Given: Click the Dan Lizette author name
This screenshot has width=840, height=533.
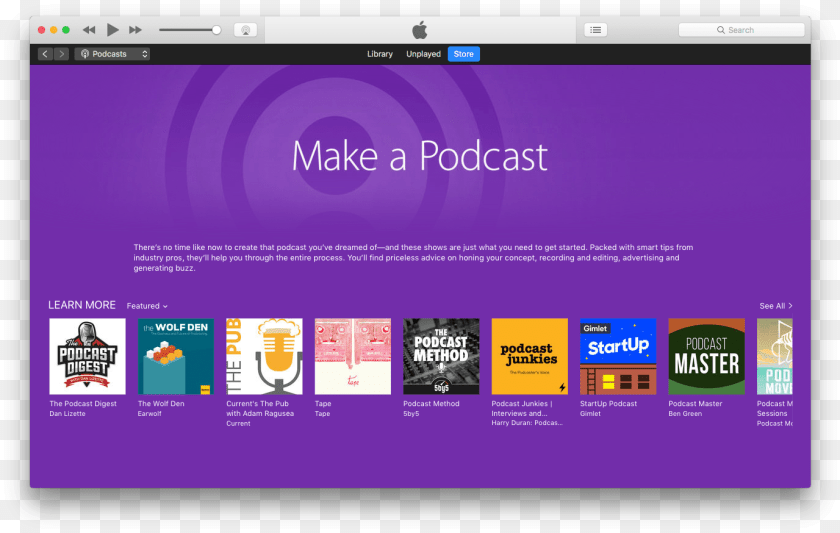Looking at the screenshot, I should pyautogui.click(x=68, y=414).
